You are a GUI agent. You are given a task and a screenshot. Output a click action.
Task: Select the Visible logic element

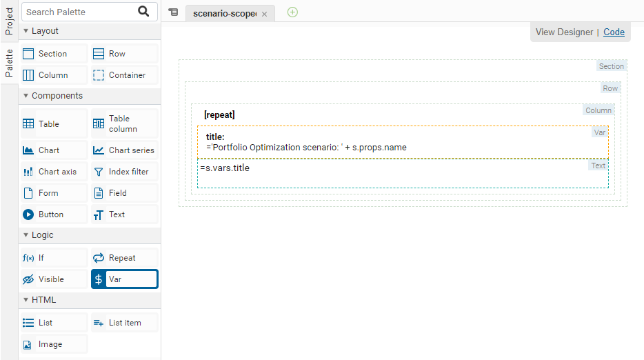(54, 279)
